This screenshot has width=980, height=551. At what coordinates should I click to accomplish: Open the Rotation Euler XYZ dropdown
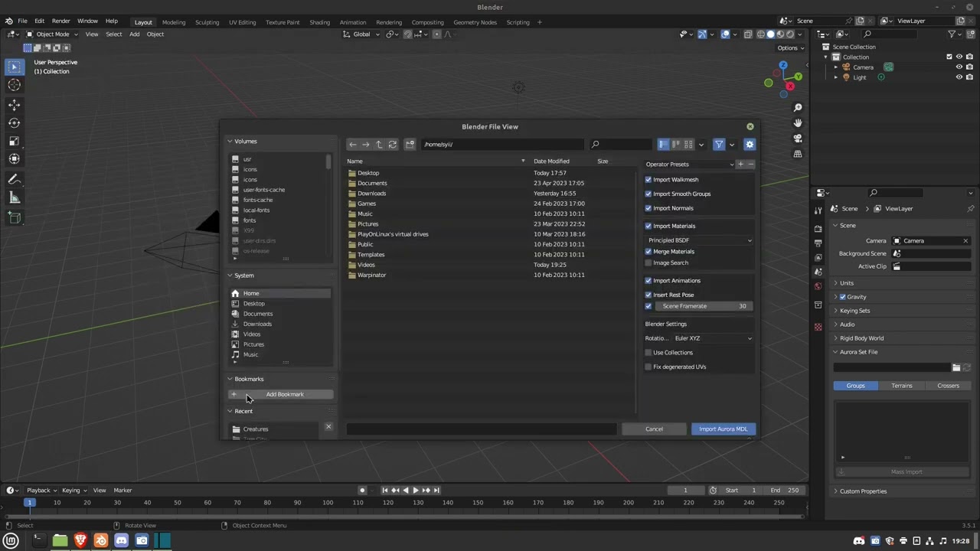point(713,338)
